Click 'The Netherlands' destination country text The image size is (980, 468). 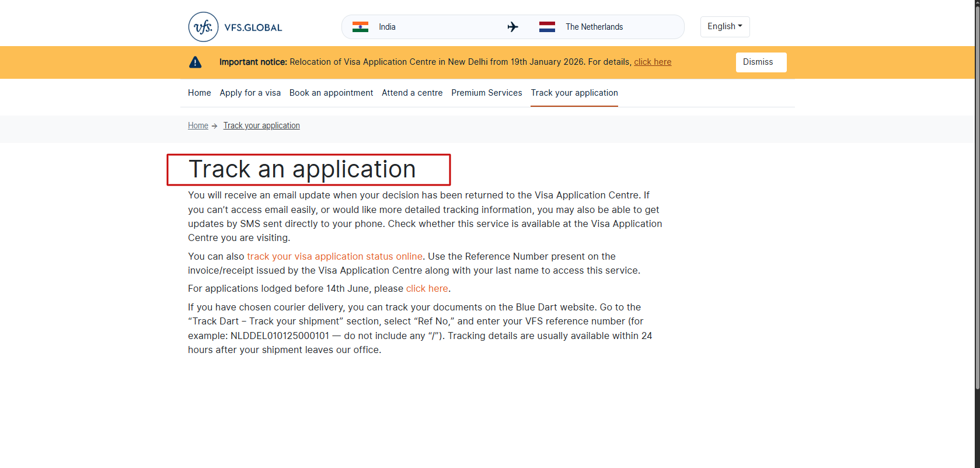pos(594,27)
